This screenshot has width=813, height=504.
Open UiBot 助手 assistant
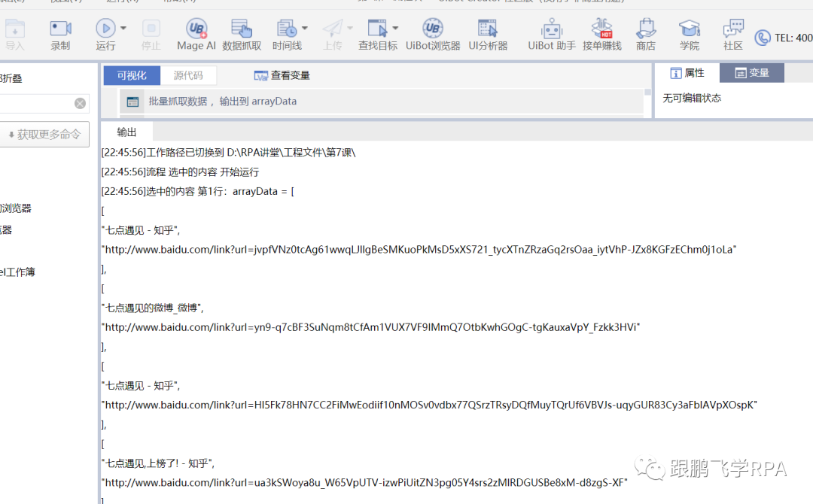click(552, 34)
